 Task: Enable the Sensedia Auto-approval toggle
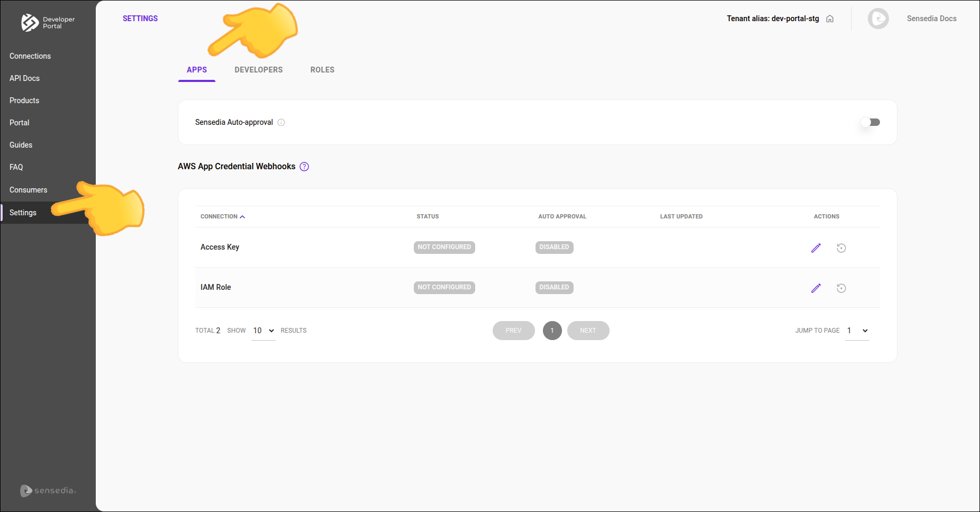(x=870, y=122)
